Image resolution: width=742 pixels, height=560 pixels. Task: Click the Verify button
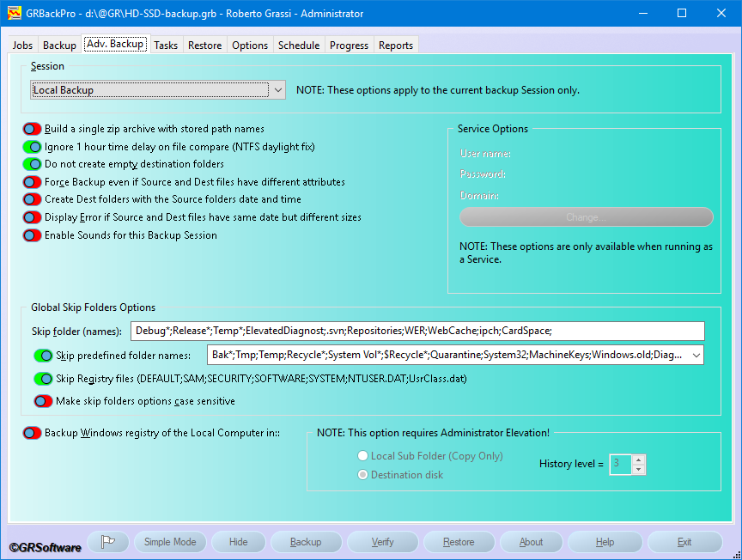(382, 542)
